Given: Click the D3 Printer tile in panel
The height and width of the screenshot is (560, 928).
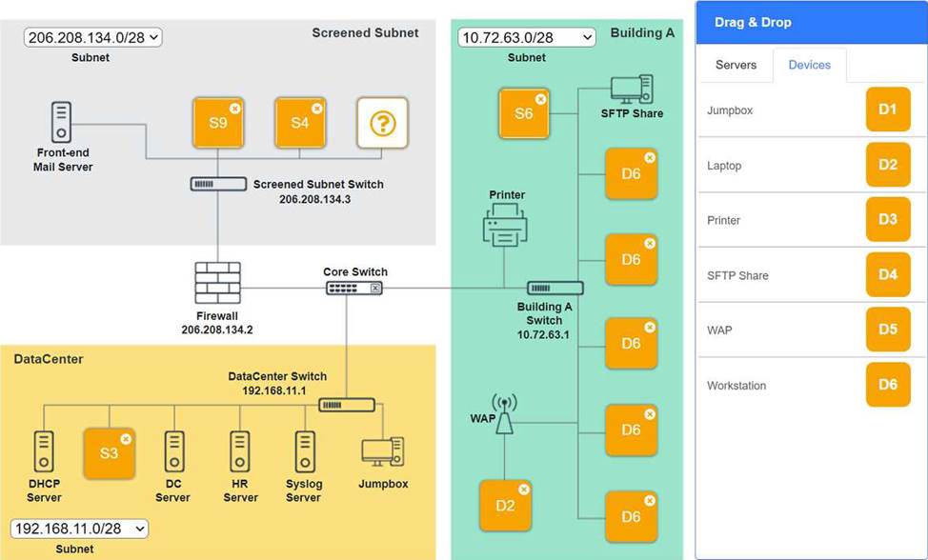Looking at the screenshot, I should [888, 219].
